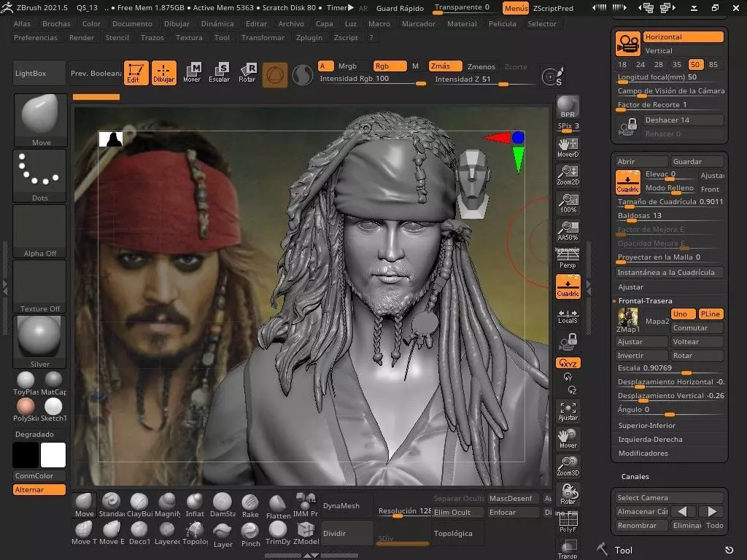
Task: Select the Zoom3D icon
Action: [x=568, y=467]
